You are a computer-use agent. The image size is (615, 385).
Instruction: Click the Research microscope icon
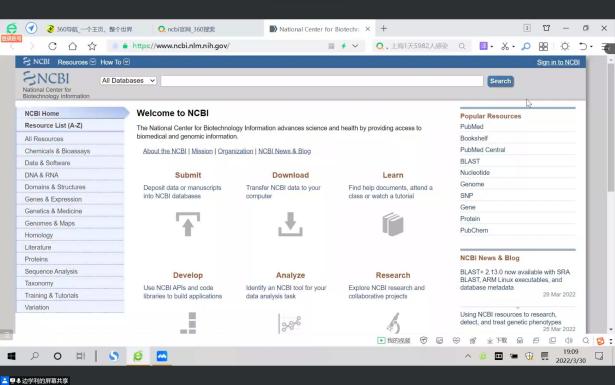click(393, 323)
